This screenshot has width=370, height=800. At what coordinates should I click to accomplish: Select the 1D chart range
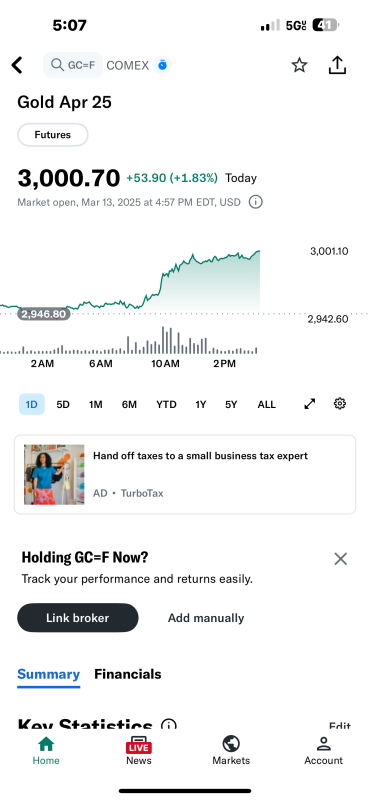[32, 404]
